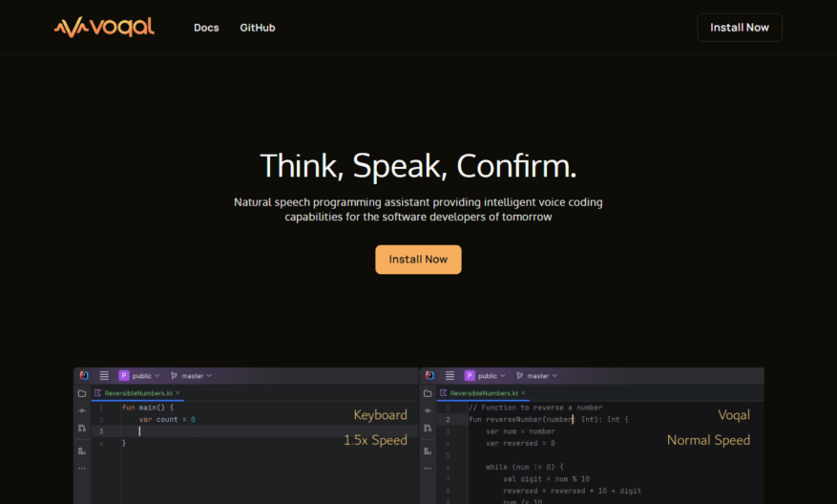Click the 'var count = 0' code line
Viewport: 837px width, 504px height.
tap(167, 420)
